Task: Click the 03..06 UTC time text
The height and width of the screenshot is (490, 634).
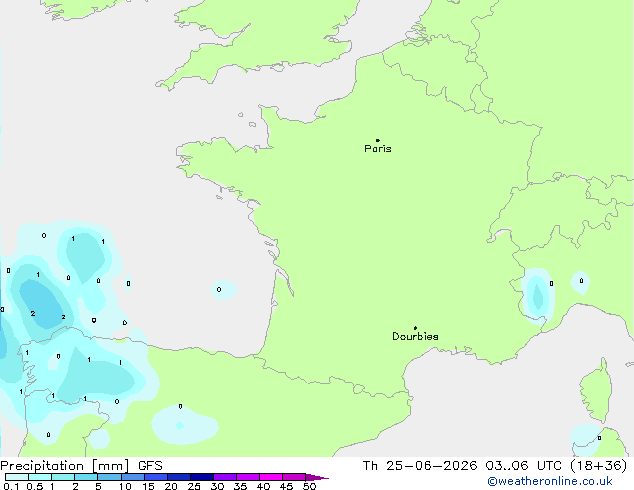Action: (x=524, y=466)
